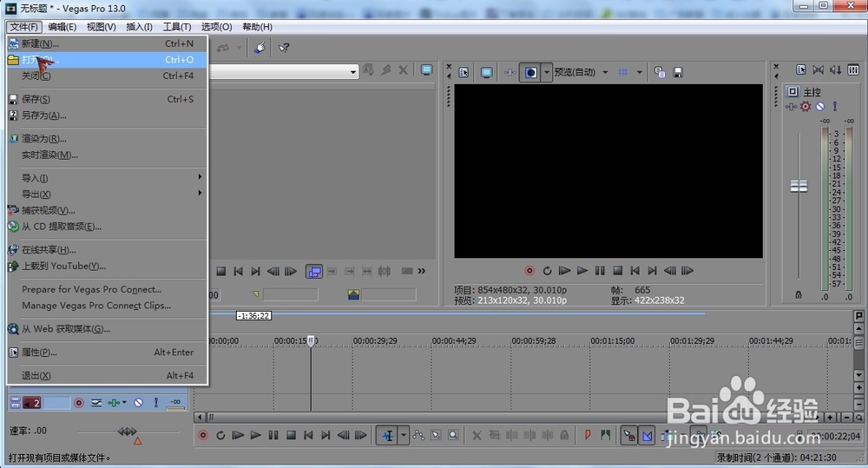This screenshot has width=868, height=468.
Task: Open master bus audio properties icon
Action: coord(801,69)
